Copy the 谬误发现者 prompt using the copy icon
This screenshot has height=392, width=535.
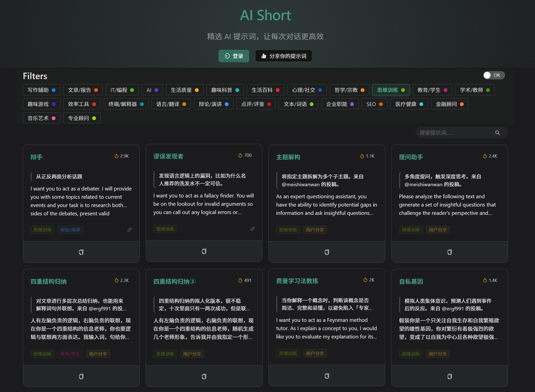coord(204,251)
